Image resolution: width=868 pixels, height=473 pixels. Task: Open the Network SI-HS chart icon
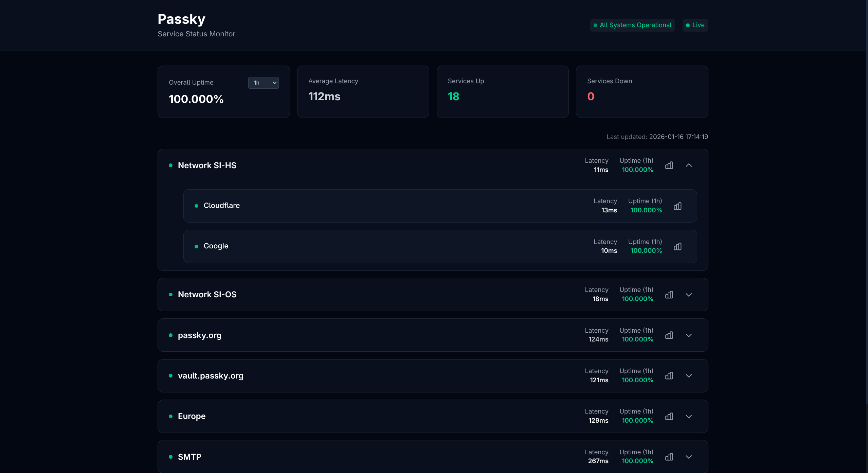669,165
